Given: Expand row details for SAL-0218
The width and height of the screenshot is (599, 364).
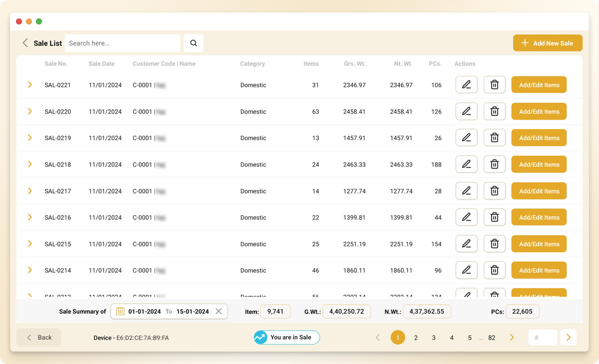Looking at the screenshot, I should click(x=29, y=164).
